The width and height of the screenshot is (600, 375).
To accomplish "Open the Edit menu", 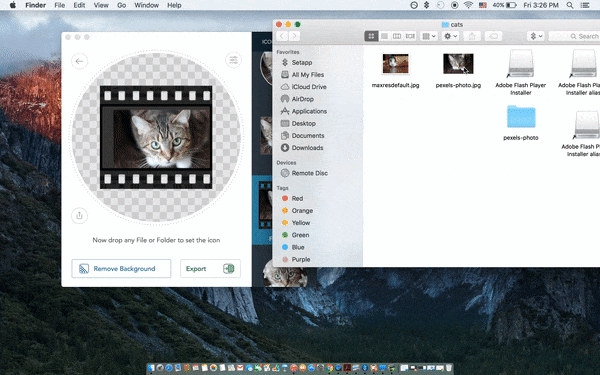I will (79, 5).
